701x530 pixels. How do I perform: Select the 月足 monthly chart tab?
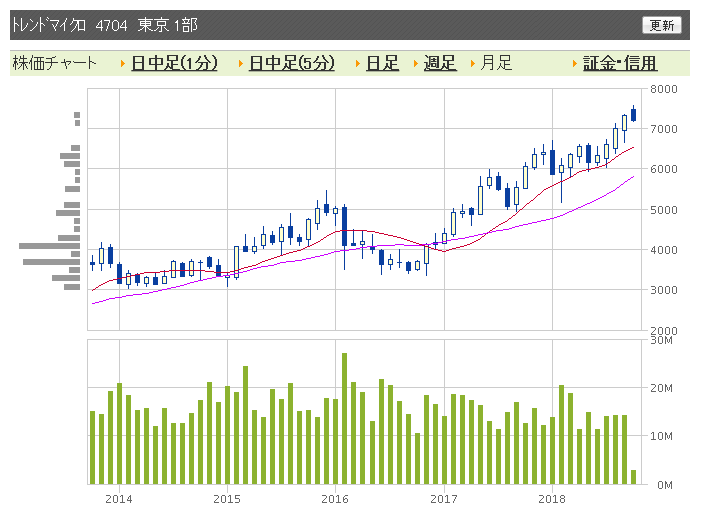496,63
